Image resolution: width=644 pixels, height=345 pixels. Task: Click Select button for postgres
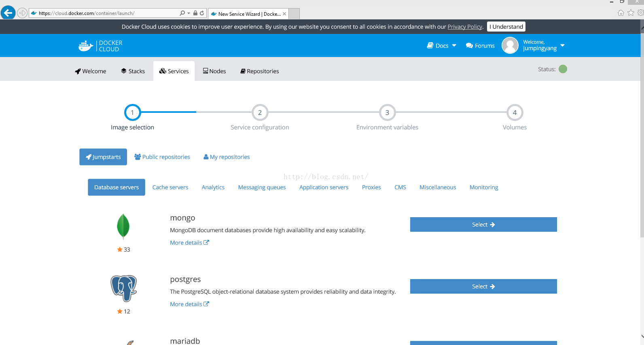click(483, 286)
